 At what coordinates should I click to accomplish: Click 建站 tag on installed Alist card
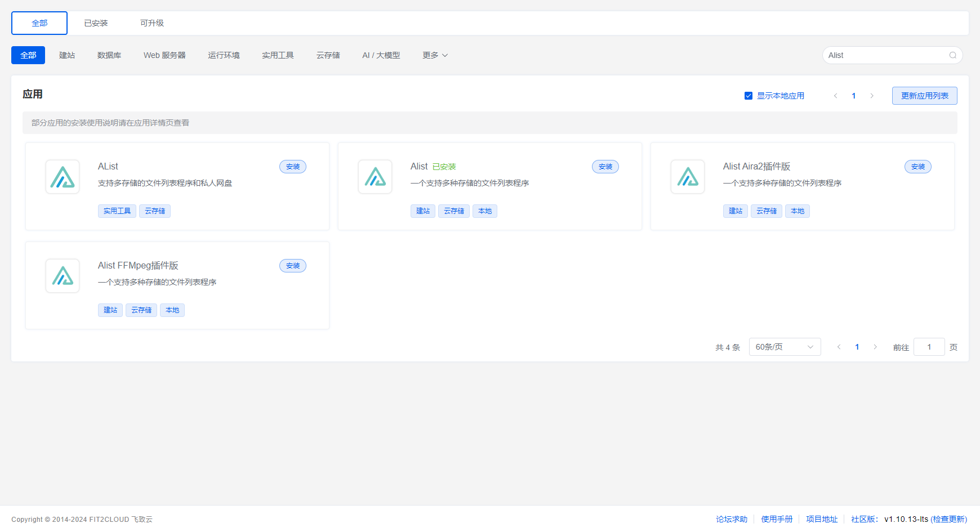click(x=423, y=211)
